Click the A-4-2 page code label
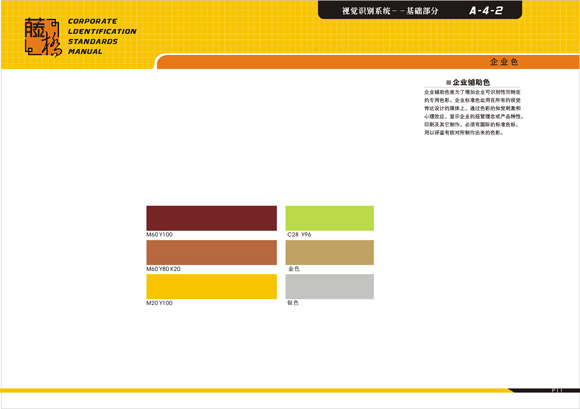The image size is (580, 409). point(486,11)
